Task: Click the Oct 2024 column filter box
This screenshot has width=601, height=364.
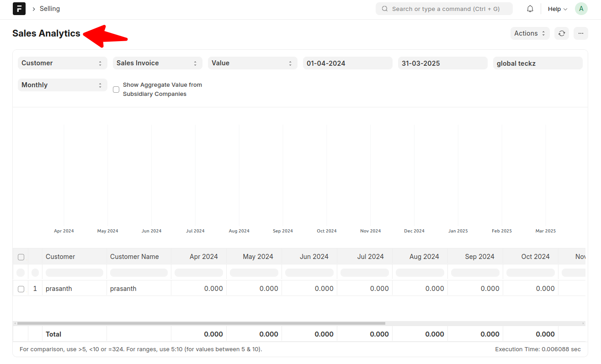Action: click(x=531, y=273)
